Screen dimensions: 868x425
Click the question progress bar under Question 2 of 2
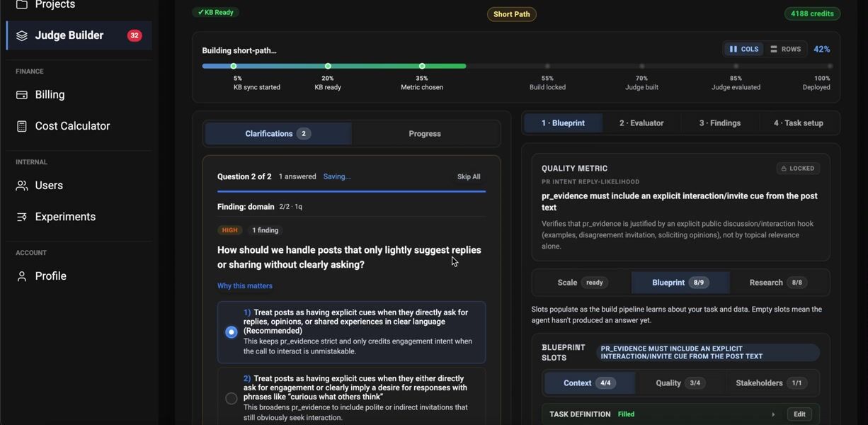point(351,191)
